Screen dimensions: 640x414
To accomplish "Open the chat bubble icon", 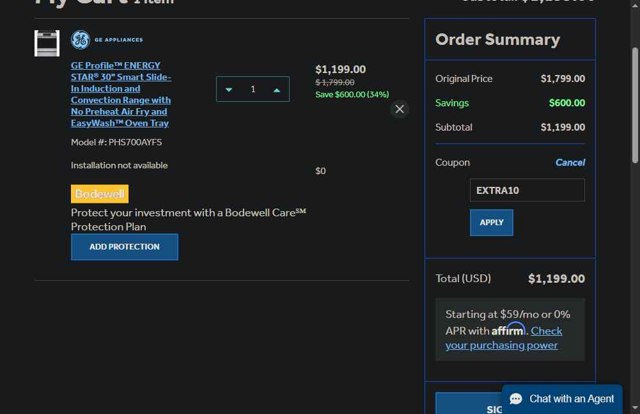I will [516, 399].
